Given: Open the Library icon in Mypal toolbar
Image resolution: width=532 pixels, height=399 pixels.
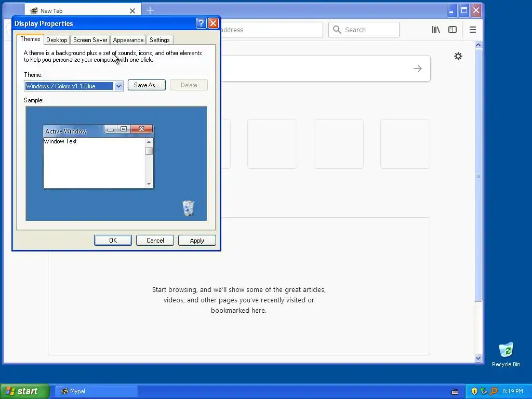Looking at the screenshot, I should (436, 30).
